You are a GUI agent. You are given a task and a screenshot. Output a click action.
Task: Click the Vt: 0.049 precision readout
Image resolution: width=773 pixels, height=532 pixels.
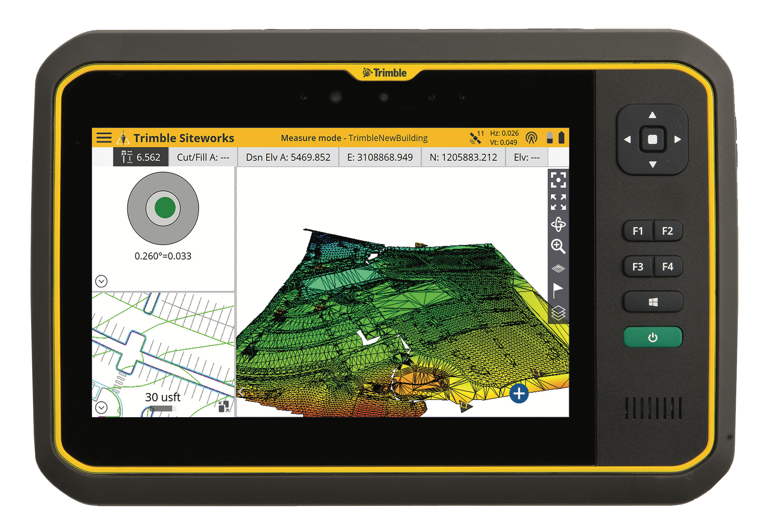[503, 142]
